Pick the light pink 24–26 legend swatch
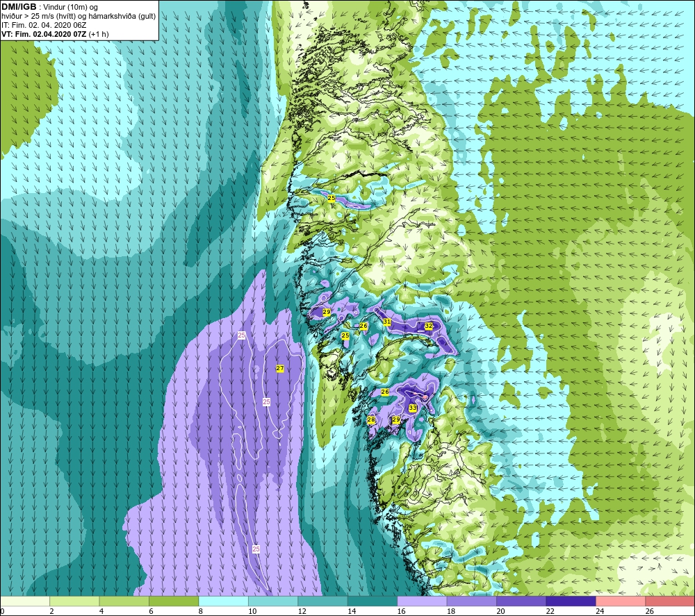 coord(621,601)
